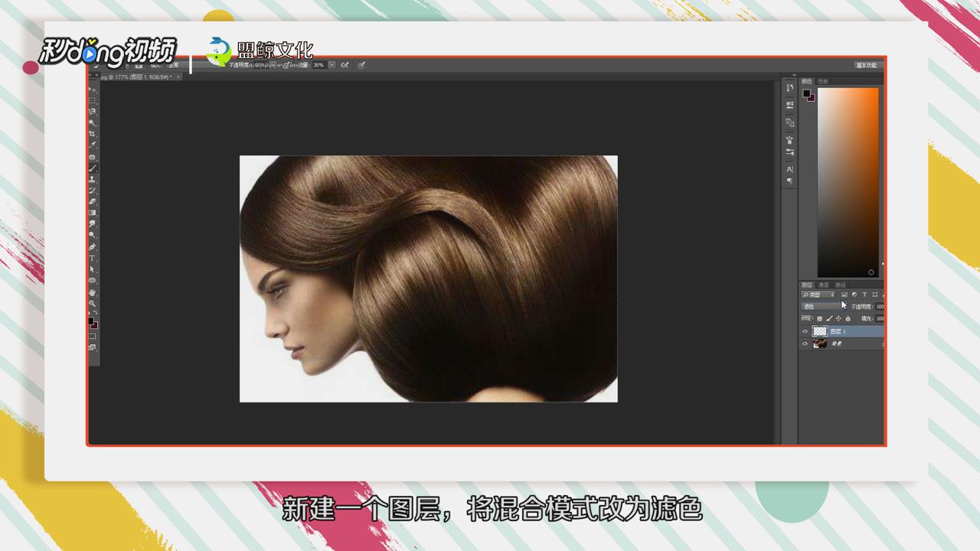Open the History panel icon
980x551 pixels.
coord(789,87)
